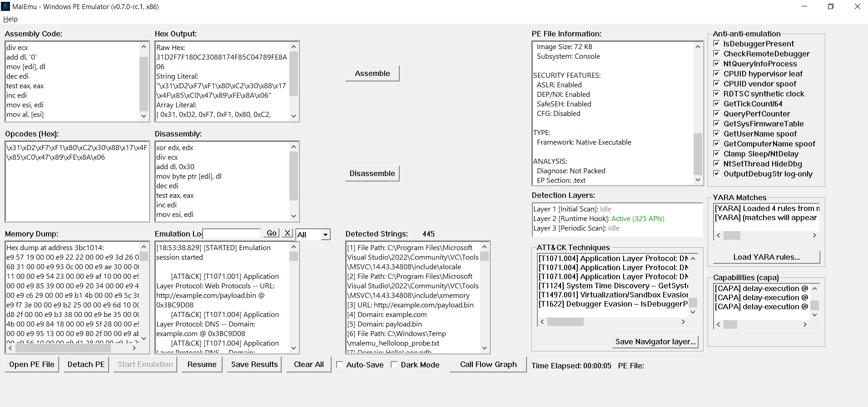Select 'Layer 1 [Initial Scan]' detection row
The image size is (868, 407).
572,209
